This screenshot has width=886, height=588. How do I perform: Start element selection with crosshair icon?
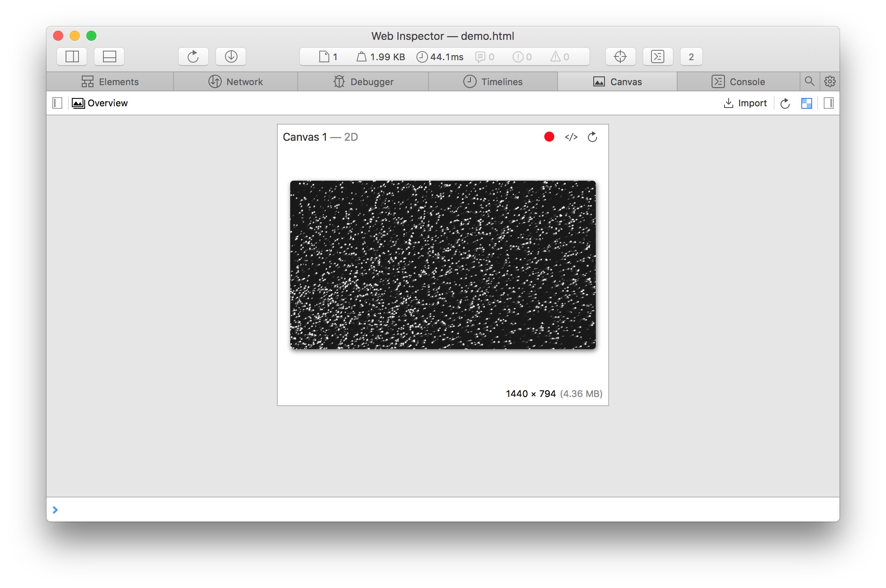[x=620, y=56]
